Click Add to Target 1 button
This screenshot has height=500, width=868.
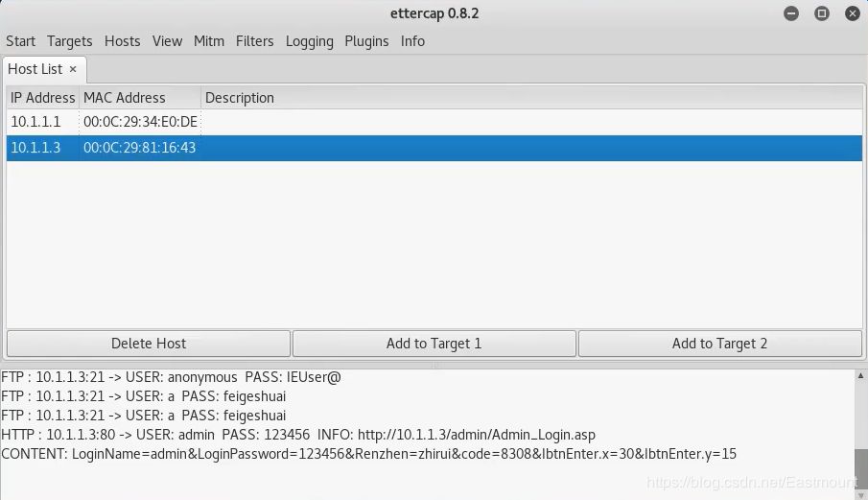[434, 344]
